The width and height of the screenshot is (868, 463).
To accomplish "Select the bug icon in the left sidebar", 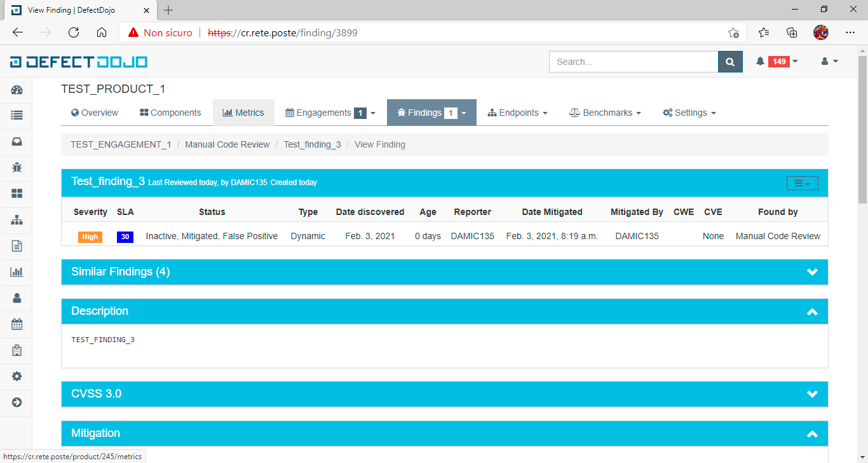I will pos(16,167).
